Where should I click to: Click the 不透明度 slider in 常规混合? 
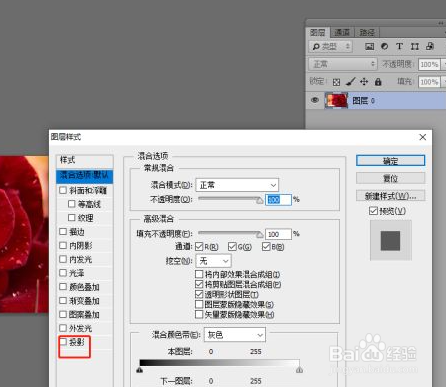click(x=230, y=199)
